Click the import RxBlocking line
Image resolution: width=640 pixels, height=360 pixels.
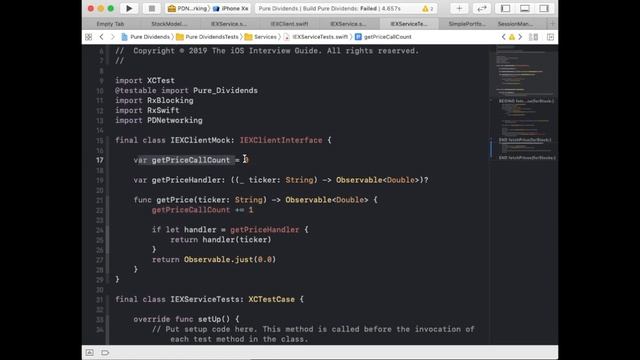154,100
